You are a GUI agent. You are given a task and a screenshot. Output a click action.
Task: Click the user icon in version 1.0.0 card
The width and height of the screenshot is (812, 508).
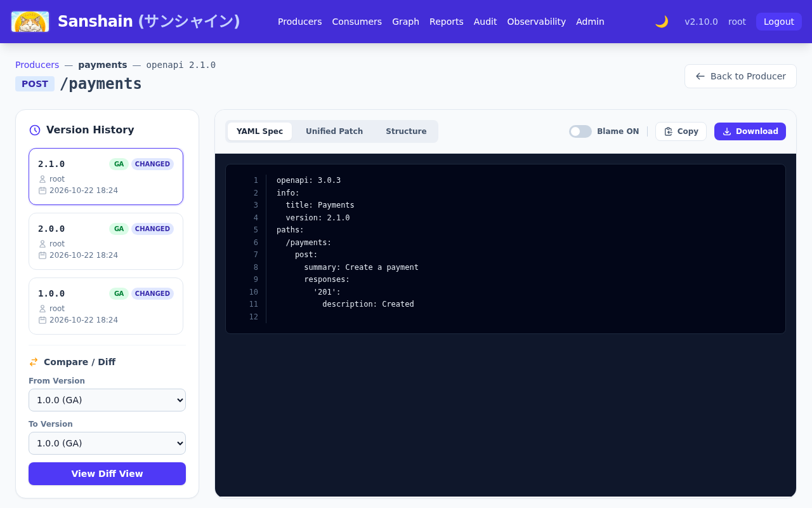pyautogui.click(x=43, y=309)
